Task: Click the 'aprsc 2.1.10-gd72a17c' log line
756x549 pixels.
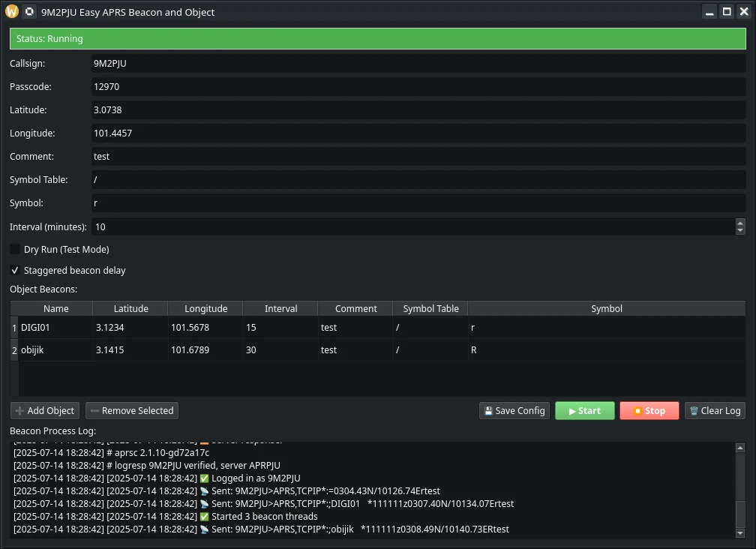Action: [111, 453]
